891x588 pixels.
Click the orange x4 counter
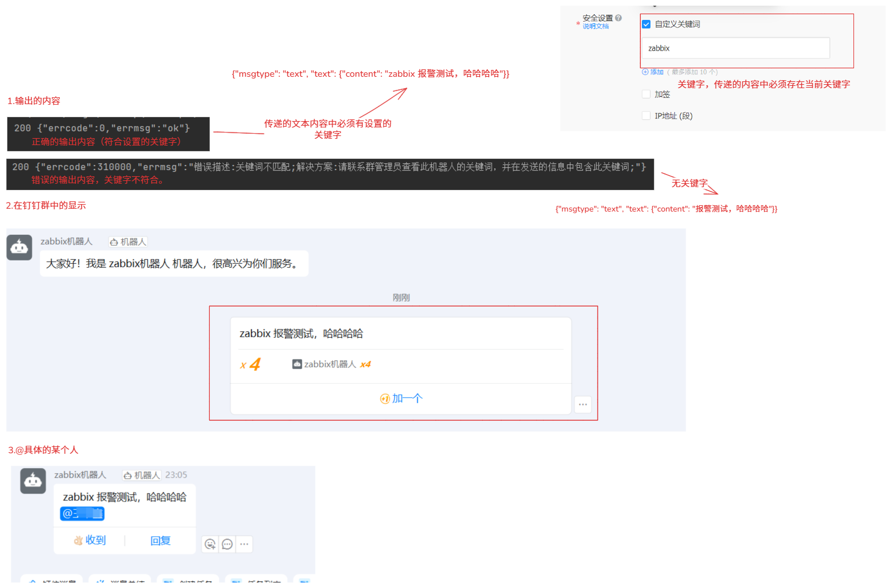pos(250,365)
